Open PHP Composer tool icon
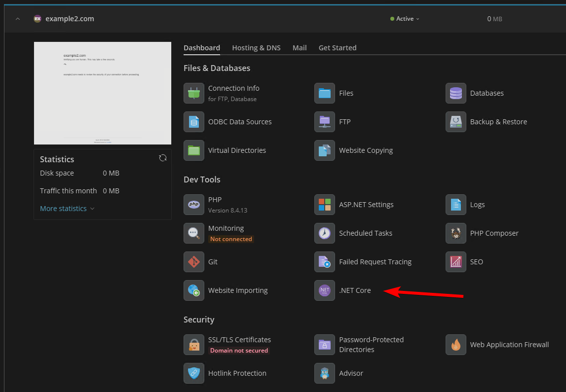 point(455,233)
